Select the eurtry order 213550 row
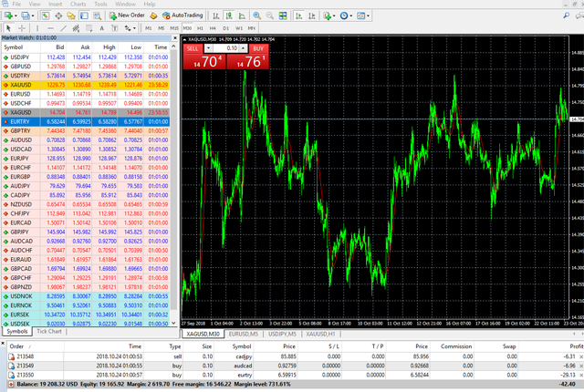Image resolution: width=584 pixels, height=392 pixels. (x=294, y=375)
